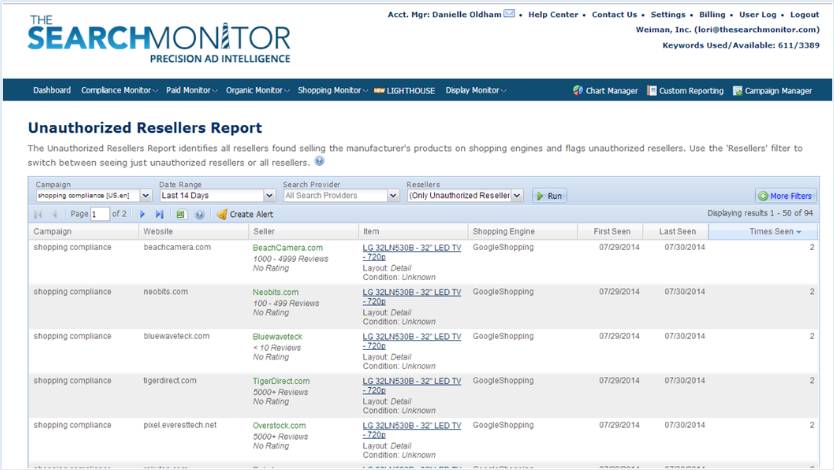Open the help question-mark icon beside description

point(319,161)
